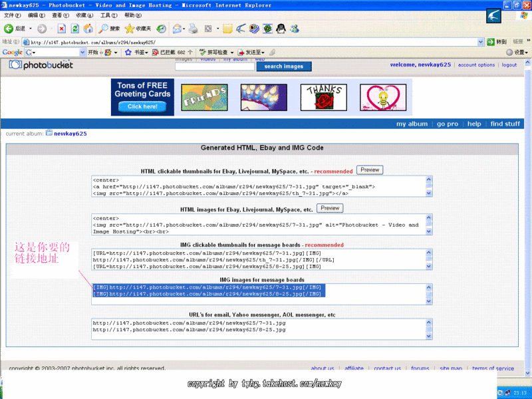Screen dimensions: 532x399
Task: Click the grey fullscreen square toolbar icon
Action: 208,29
